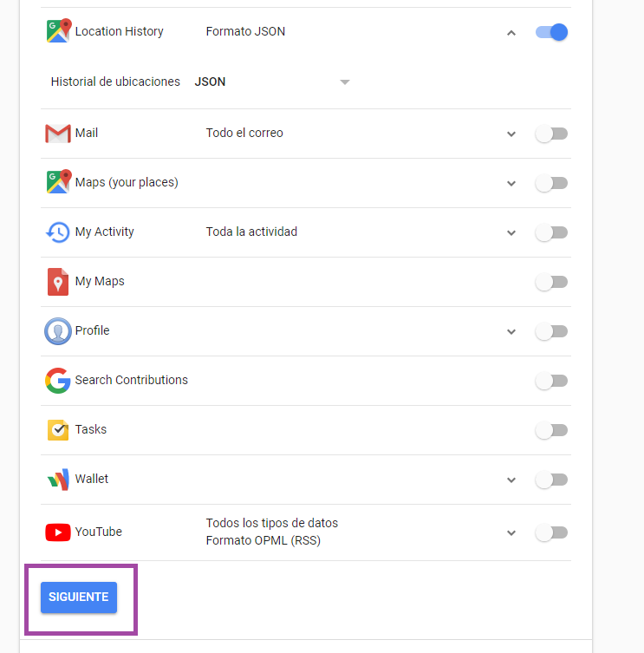Click the Location History label

(119, 31)
